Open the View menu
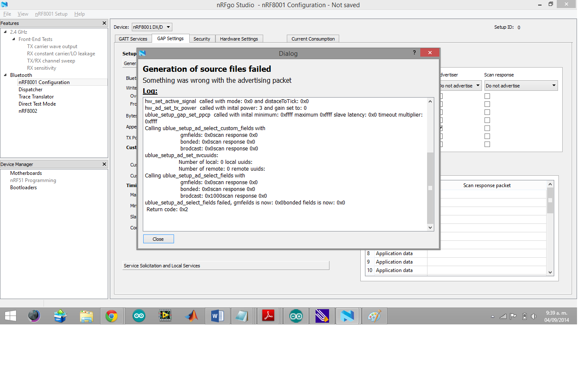The image size is (588, 381). pos(23,14)
